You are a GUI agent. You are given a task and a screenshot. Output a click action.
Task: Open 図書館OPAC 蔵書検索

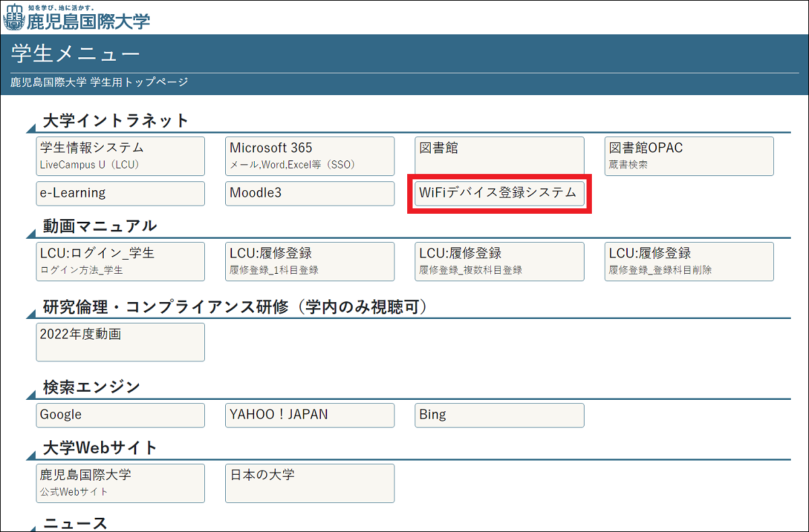click(x=689, y=156)
